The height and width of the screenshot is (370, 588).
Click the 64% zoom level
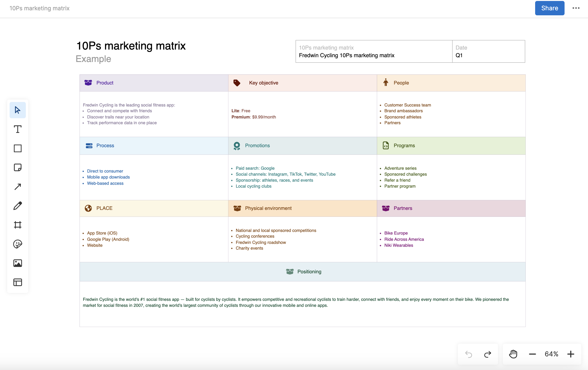click(551, 354)
